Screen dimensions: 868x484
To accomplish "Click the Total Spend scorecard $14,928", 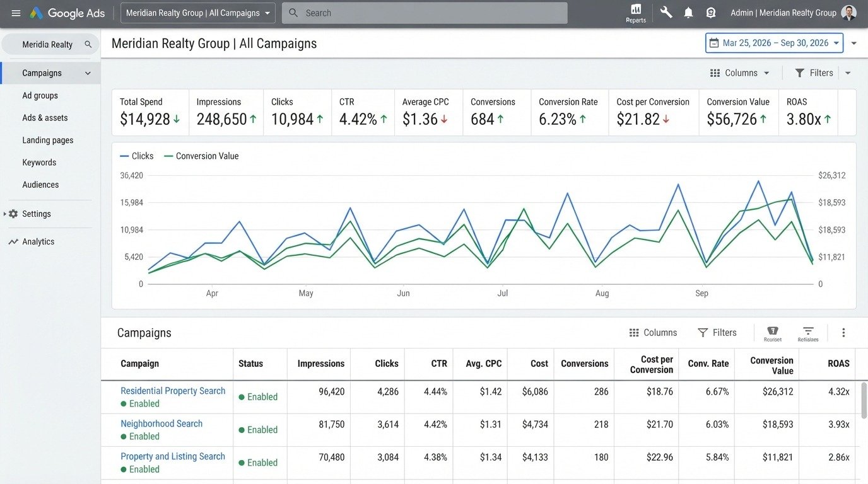I will pyautogui.click(x=150, y=112).
